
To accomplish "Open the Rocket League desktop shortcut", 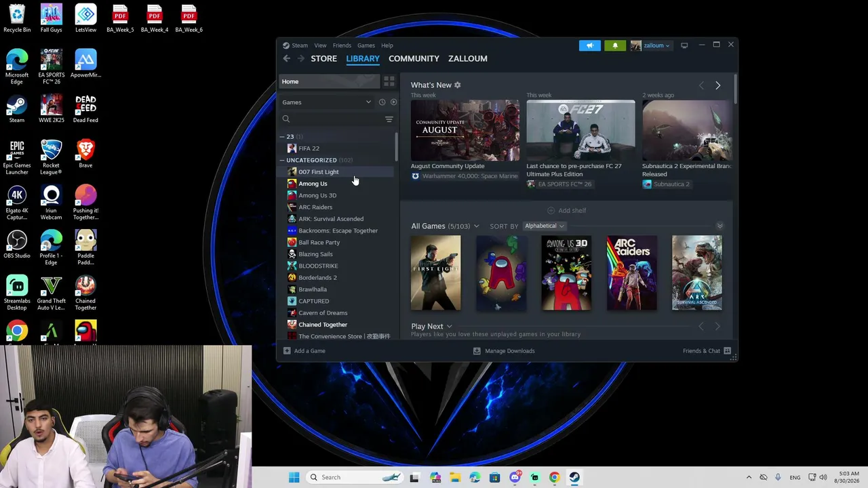I will point(51,157).
